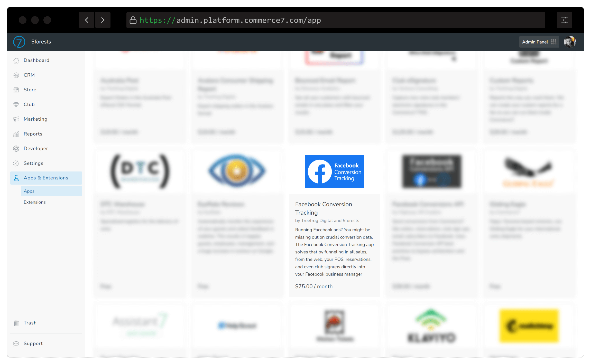Click the Marketing icon

17,119
